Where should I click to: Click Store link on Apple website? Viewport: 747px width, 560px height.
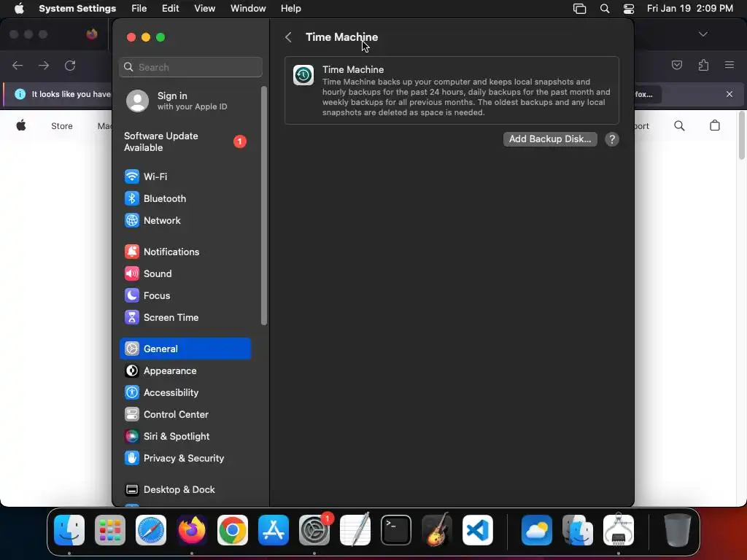click(62, 126)
